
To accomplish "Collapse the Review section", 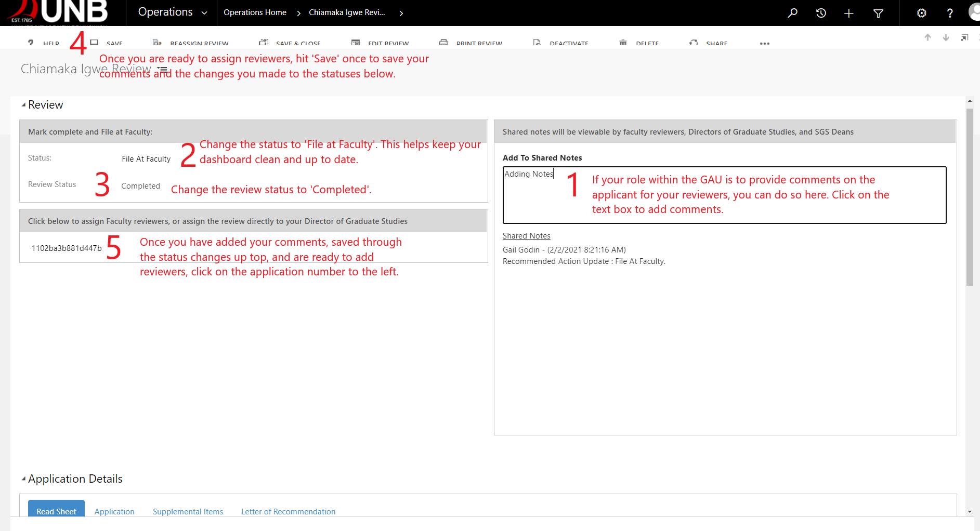I will (23, 105).
